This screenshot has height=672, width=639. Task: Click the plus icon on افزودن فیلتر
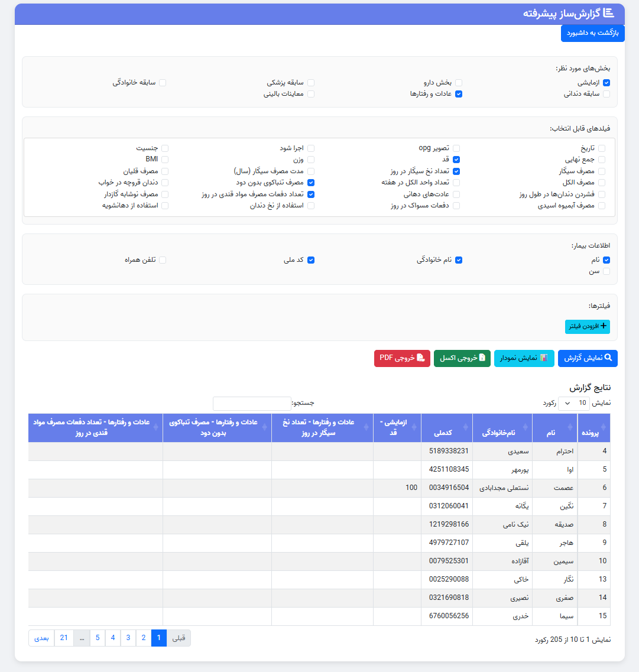pyautogui.click(x=604, y=326)
